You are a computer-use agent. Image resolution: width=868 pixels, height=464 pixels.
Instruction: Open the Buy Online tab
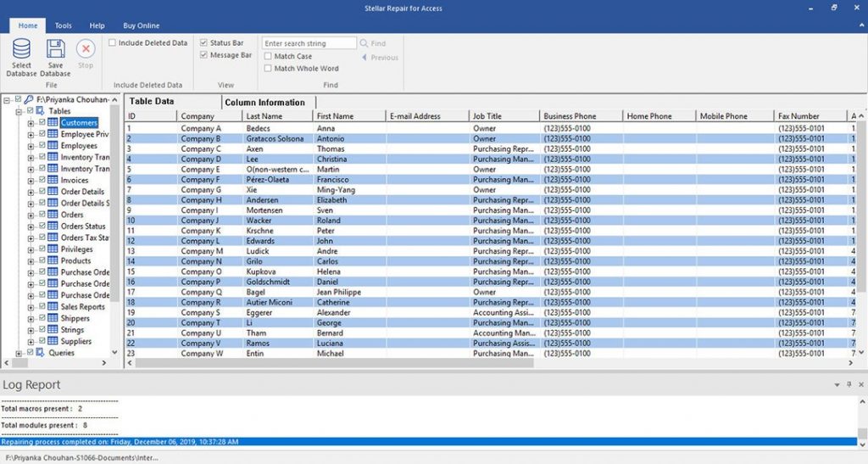click(x=142, y=25)
